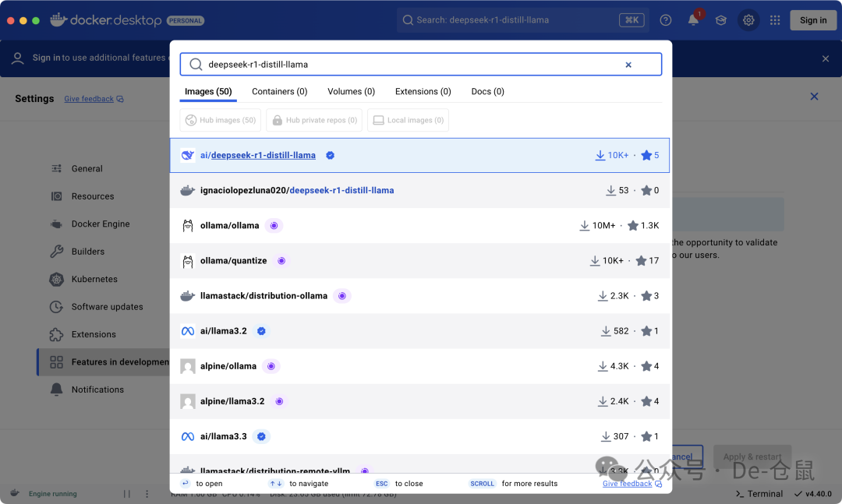Click the help question-mark icon

665,19
